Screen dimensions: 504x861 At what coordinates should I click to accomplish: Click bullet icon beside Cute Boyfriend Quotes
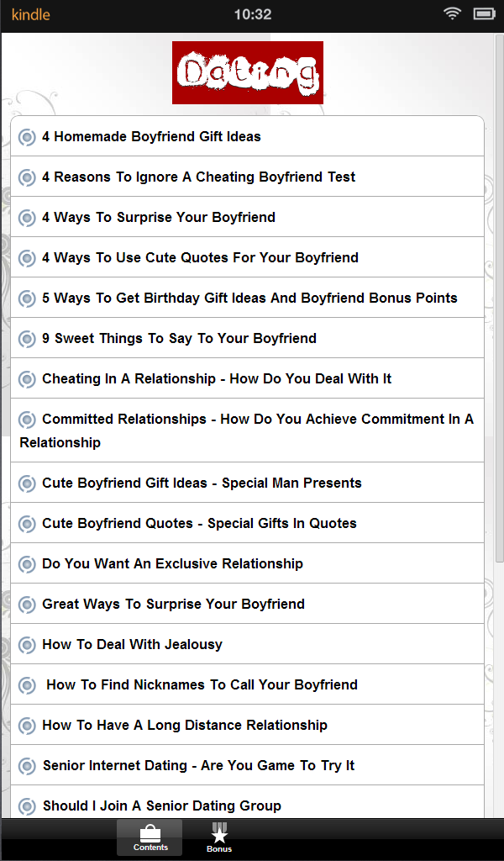(x=27, y=524)
